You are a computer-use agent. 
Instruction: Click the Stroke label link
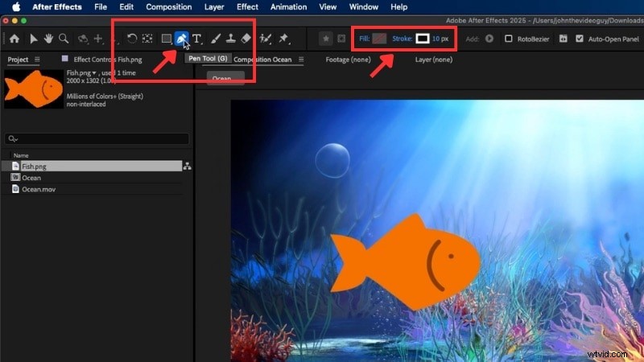pyautogui.click(x=402, y=39)
